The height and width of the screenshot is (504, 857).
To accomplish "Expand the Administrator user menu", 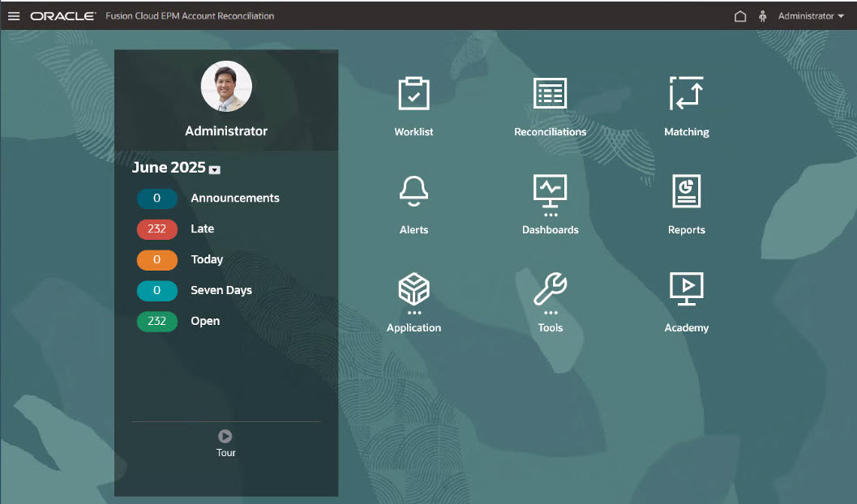I will pos(811,16).
